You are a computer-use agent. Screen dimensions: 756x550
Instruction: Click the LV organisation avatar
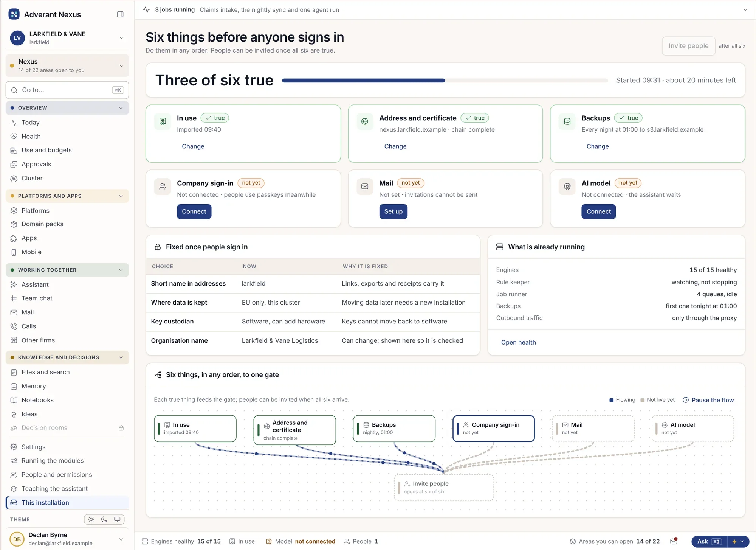coord(17,38)
